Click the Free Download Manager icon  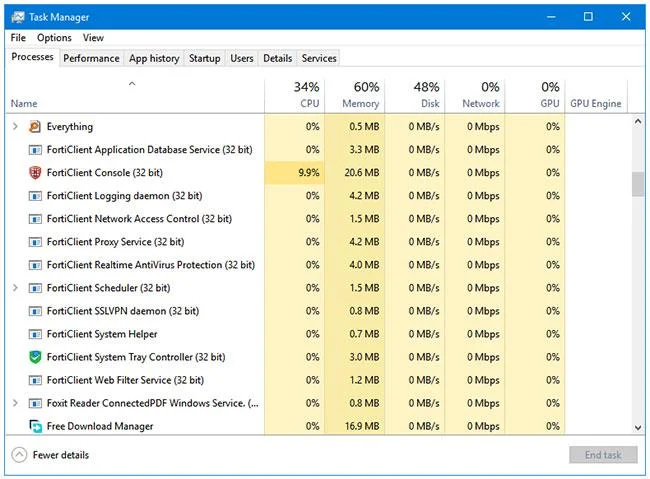(x=35, y=426)
